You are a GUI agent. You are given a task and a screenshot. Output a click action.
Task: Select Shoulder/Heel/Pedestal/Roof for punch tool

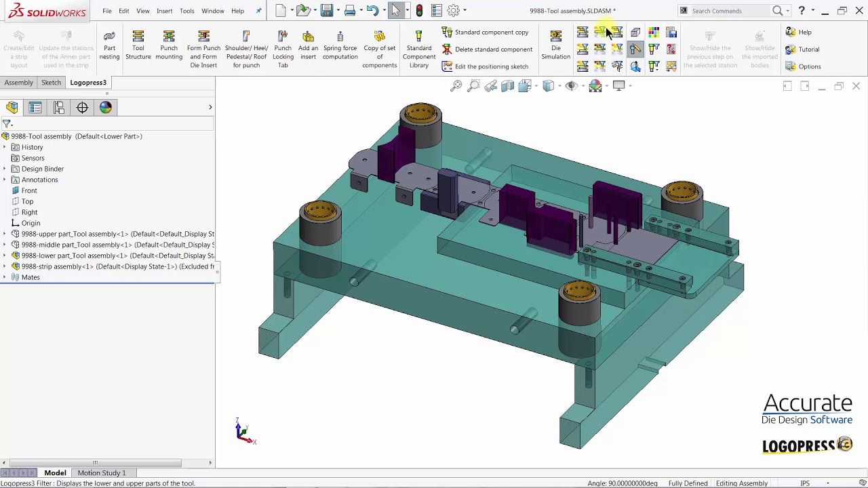pyautogui.click(x=246, y=49)
